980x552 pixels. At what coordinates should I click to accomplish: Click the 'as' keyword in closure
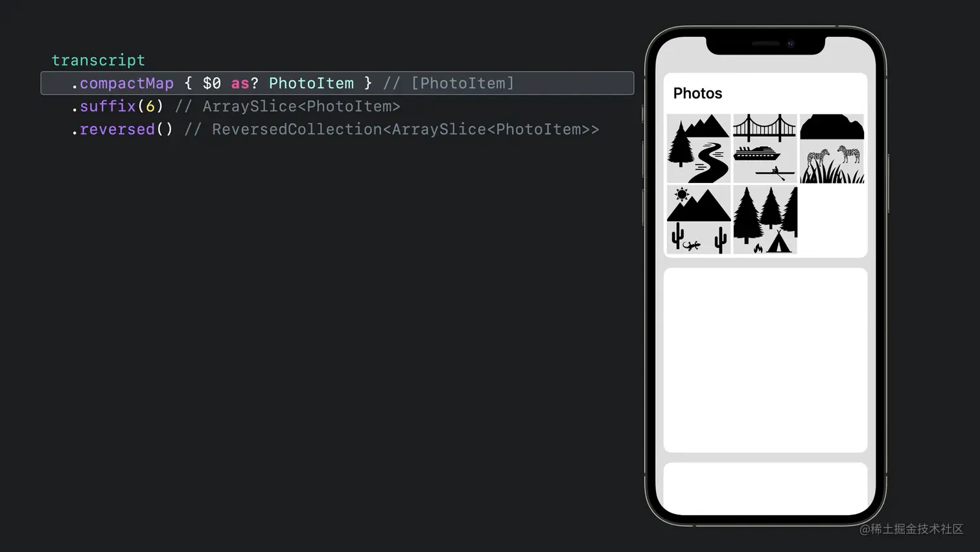pos(240,84)
